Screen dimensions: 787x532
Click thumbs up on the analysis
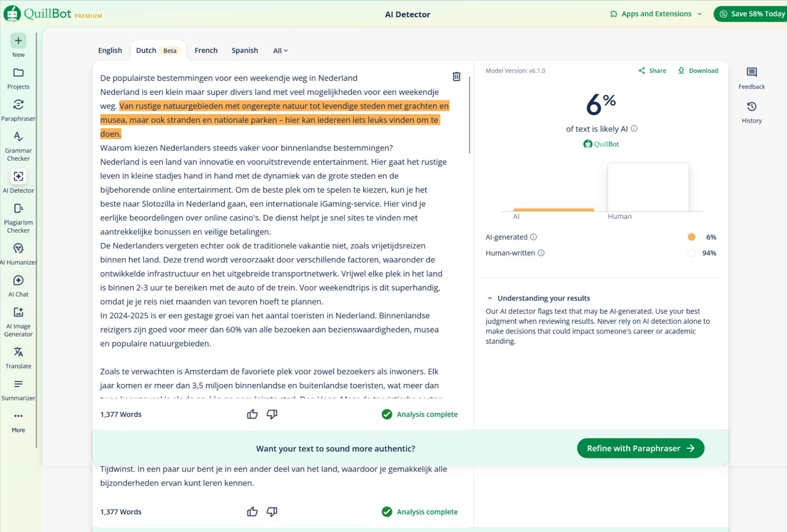click(x=252, y=414)
